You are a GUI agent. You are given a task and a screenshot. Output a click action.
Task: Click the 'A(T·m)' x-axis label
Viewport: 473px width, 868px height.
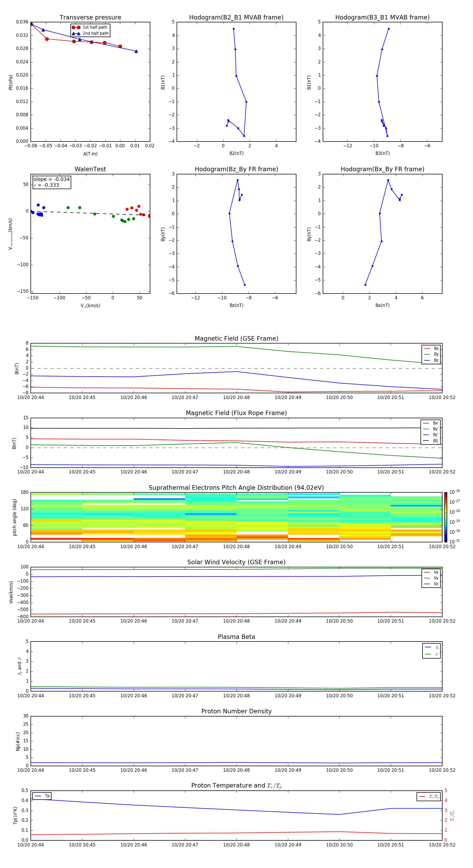pyautogui.click(x=90, y=154)
